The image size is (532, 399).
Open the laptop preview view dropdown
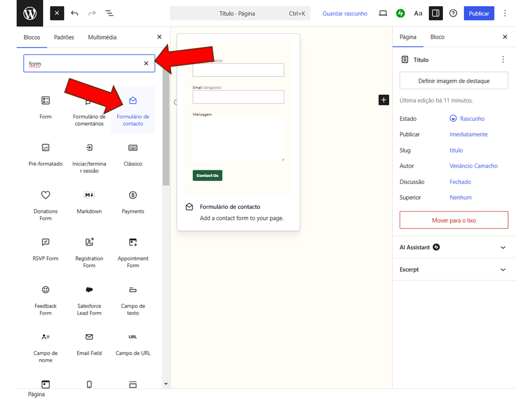coord(382,13)
